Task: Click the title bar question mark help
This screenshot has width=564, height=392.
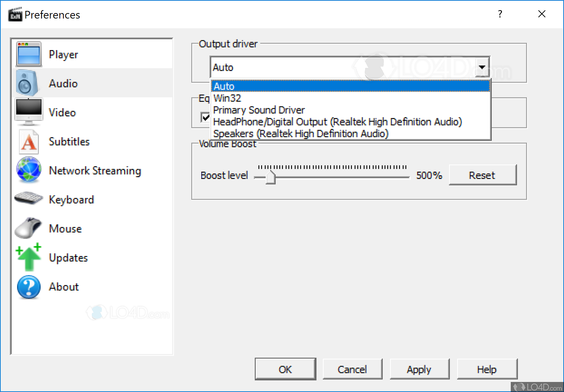Action: [500, 14]
